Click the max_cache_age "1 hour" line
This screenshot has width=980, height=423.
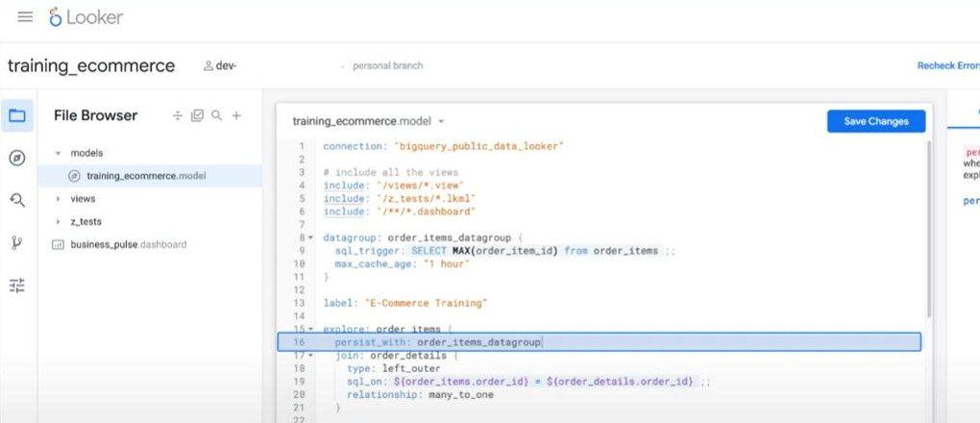[x=402, y=264]
